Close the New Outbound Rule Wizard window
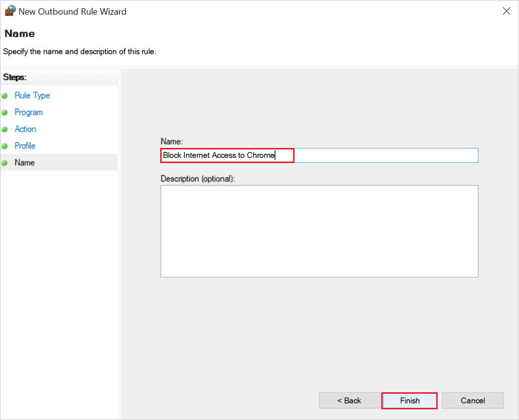Viewport: 519px width, 420px height. pyautogui.click(x=506, y=11)
